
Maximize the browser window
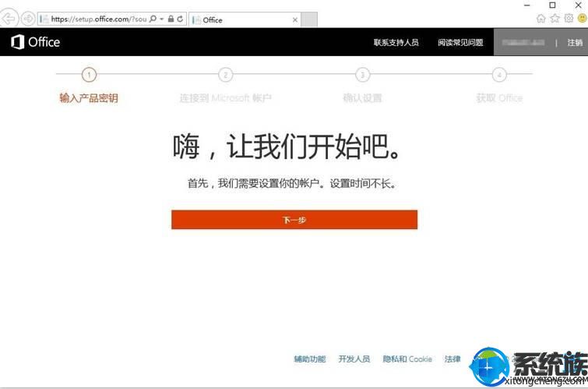pos(552,5)
